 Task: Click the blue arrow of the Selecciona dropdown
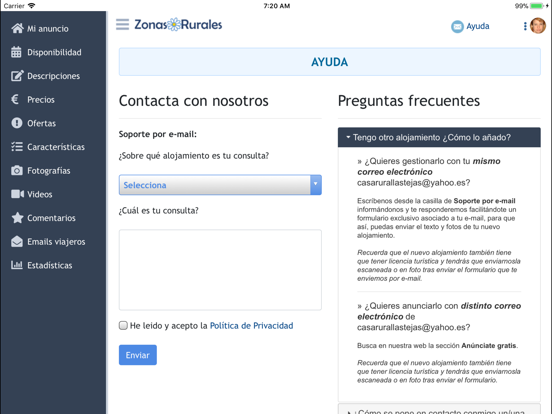coord(316,185)
